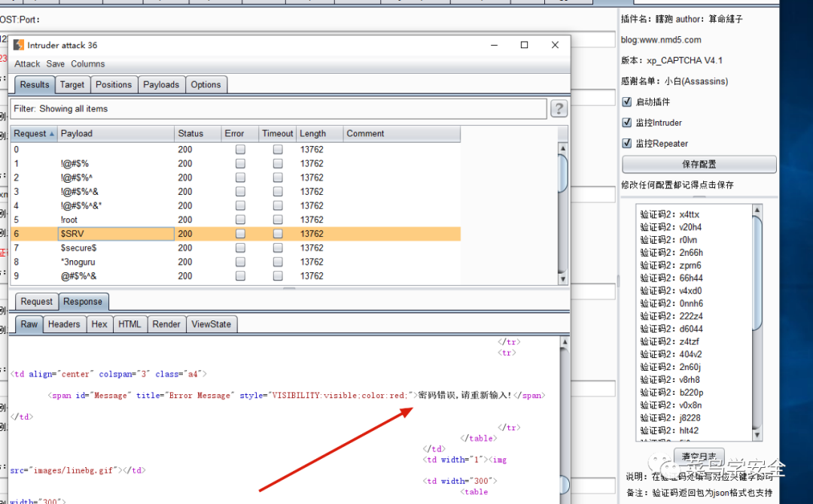Click the Request column sort arrow
Viewport: 813px width, 504px height.
point(52,134)
